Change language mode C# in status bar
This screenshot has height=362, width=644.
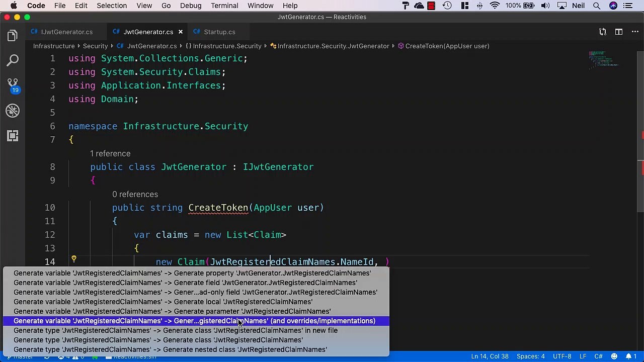click(598, 356)
